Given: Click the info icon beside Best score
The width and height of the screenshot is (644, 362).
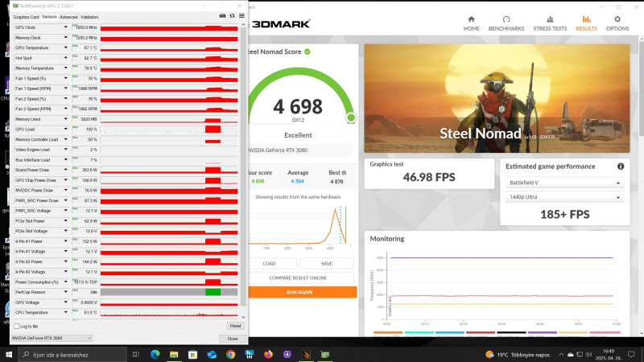Looking at the screenshot, I should [344, 173].
